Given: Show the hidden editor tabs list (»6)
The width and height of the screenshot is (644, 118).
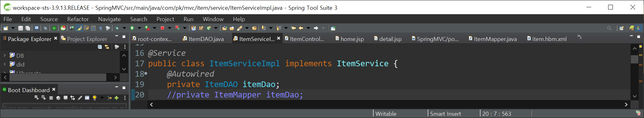Looking at the screenshot, I should click(x=580, y=37).
